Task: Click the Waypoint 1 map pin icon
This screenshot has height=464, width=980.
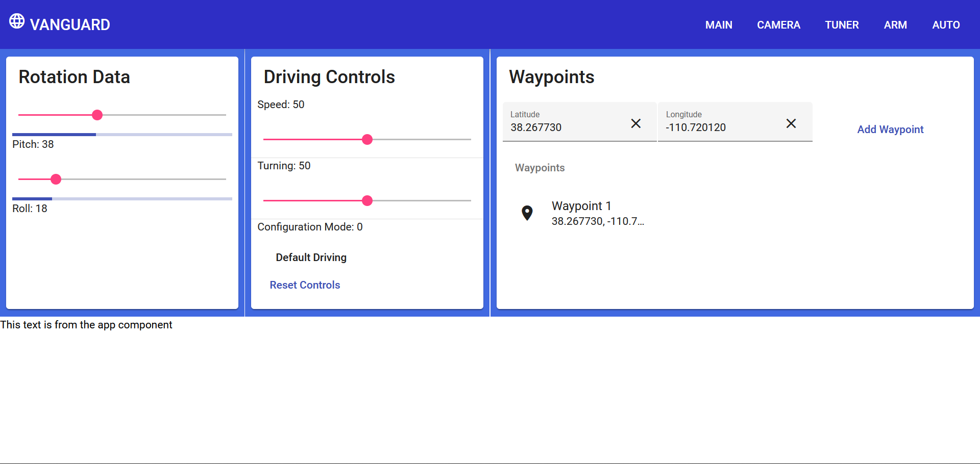Action: click(x=527, y=213)
